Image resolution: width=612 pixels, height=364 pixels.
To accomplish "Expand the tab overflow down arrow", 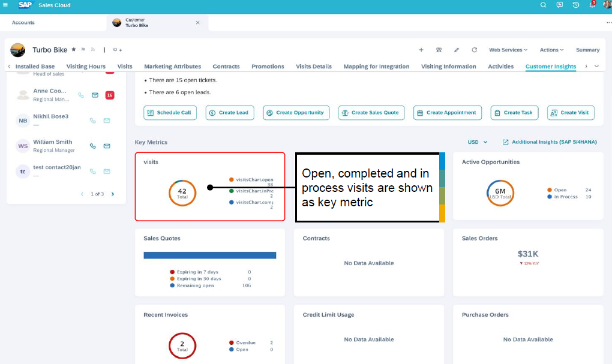I will (597, 67).
